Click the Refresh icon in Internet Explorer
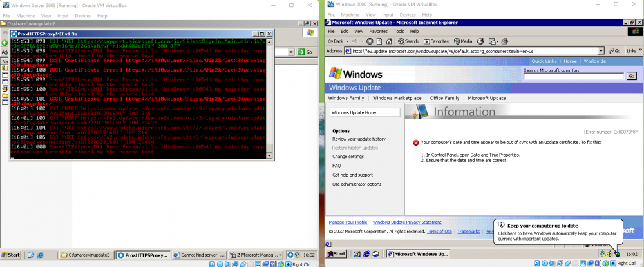 (381, 41)
